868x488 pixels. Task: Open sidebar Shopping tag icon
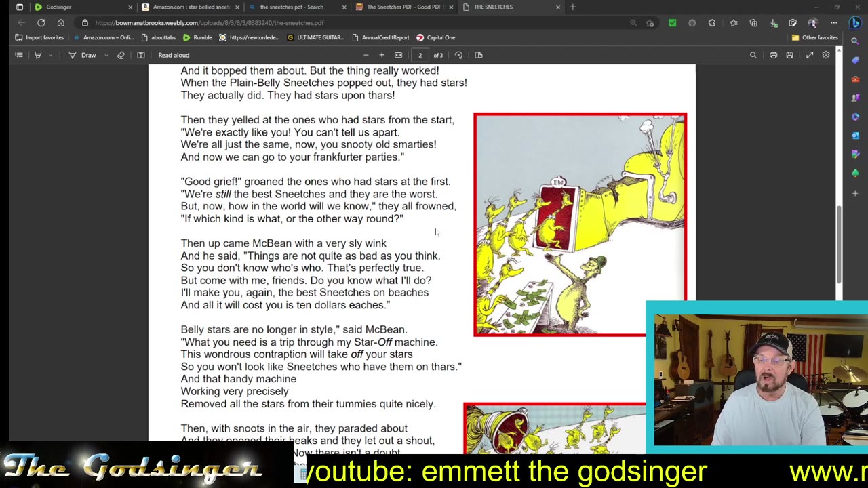pos(855,60)
